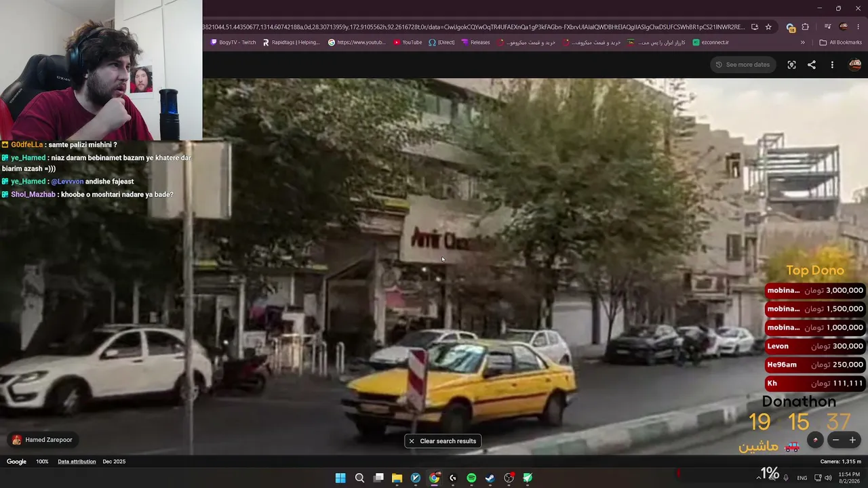Open the https://www.youtub... bookmark
Image resolution: width=868 pixels, height=488 pixels.
[x=357, y=42]
